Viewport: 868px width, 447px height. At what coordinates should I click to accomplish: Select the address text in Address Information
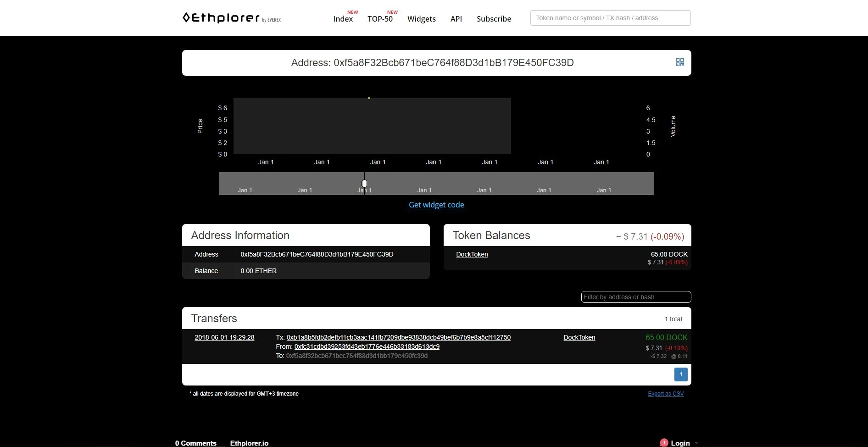pyautogui.click(x=317, y=254)
